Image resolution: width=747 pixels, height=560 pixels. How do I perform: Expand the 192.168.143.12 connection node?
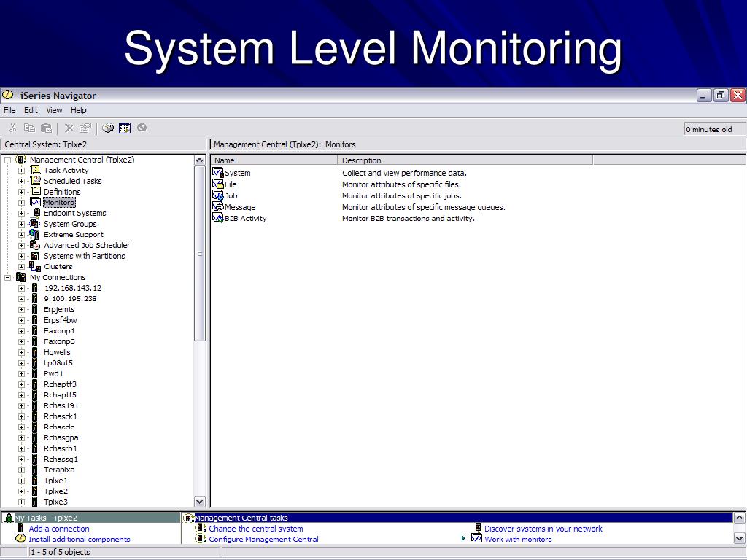21,288
